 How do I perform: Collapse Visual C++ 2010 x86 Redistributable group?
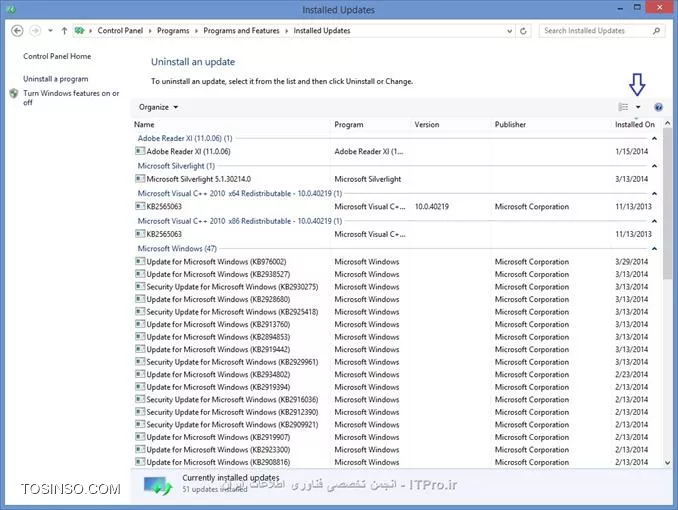[x=654, y=221]
